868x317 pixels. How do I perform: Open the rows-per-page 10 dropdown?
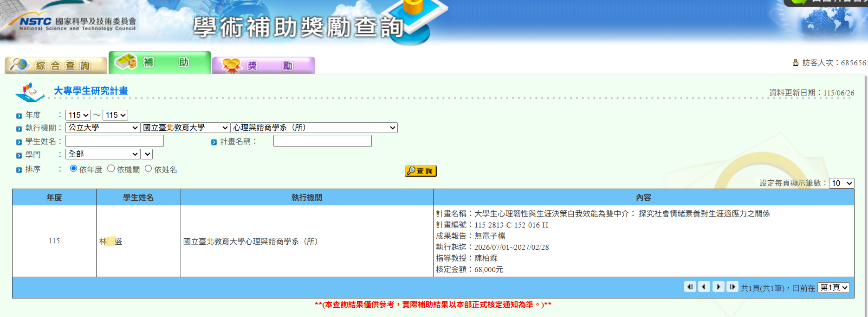pos(842,183)
